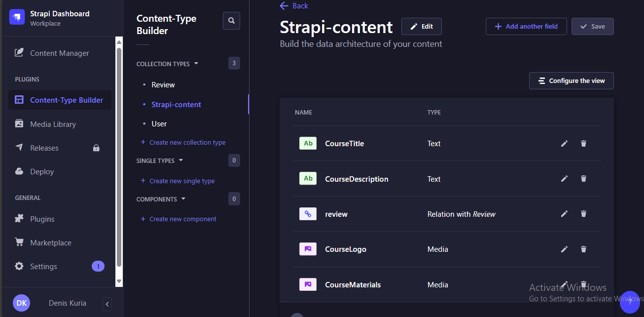Delete the CourseTitle field

click(584, 144)
